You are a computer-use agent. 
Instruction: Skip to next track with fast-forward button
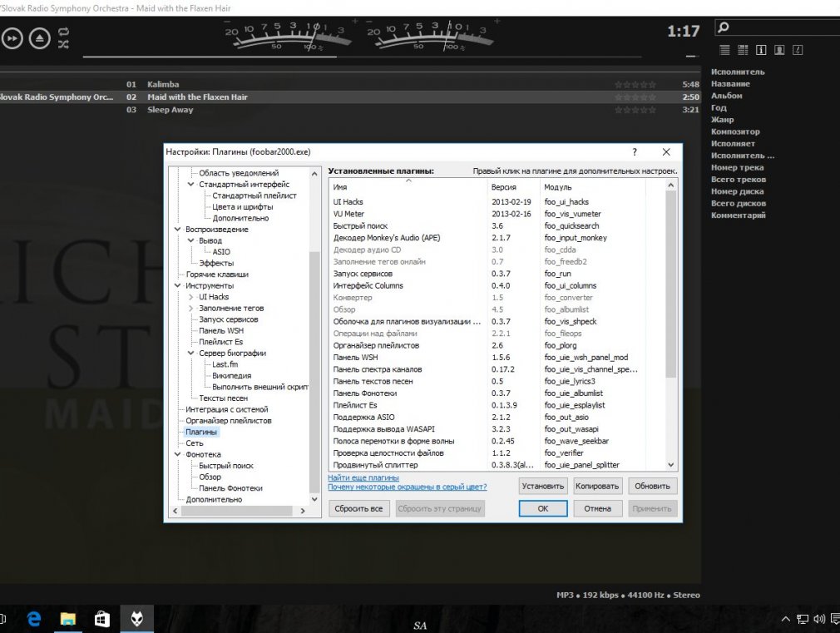(x=12, y=38)
